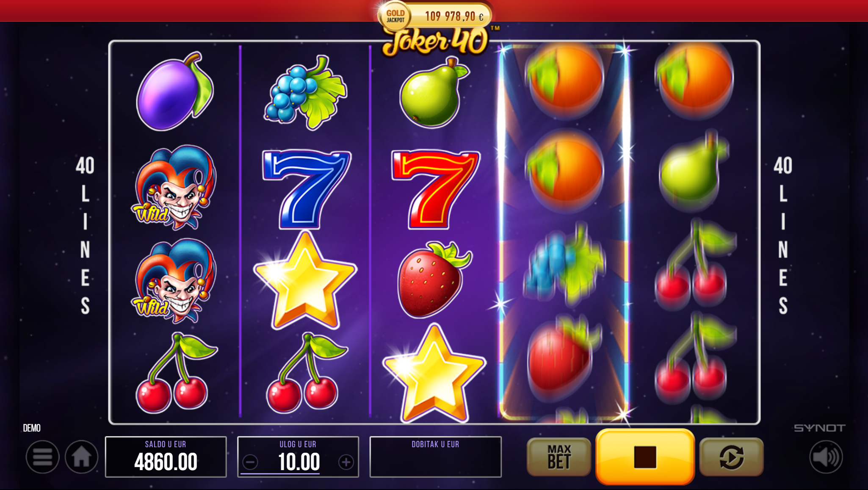The height and width of the screenshot is (490, 868).
Task: Click the left 40 LINES label
Action: (85, 235)
